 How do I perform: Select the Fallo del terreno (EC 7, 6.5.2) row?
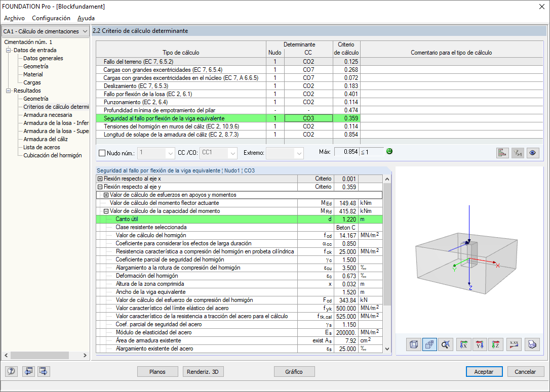tap(319, 62)
